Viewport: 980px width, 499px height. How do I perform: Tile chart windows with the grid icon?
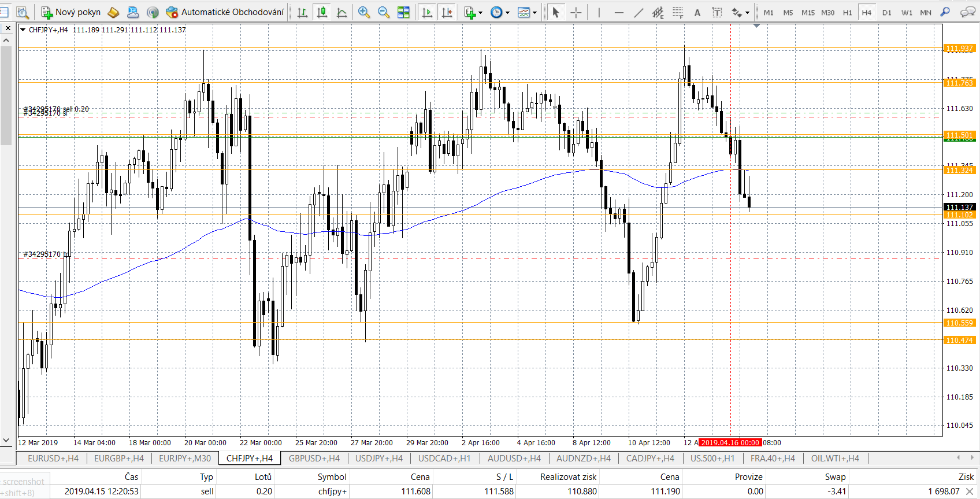tap(403, 12)
